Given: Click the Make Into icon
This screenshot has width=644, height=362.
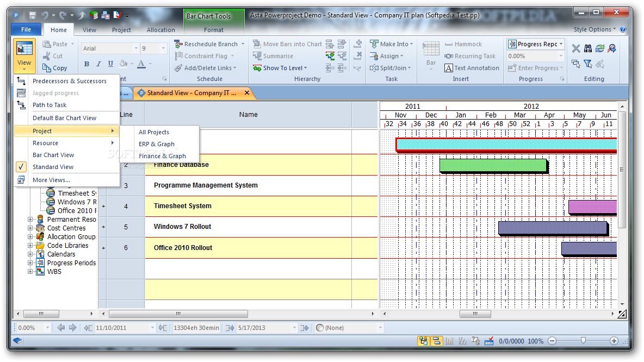Looking at the screenshot, I should (x=374, y=44).
